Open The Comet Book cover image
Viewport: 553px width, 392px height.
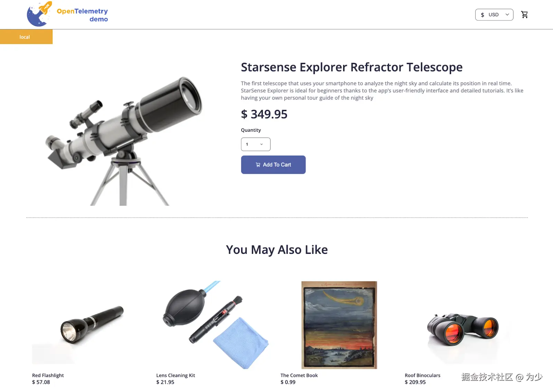click(339, 325)
